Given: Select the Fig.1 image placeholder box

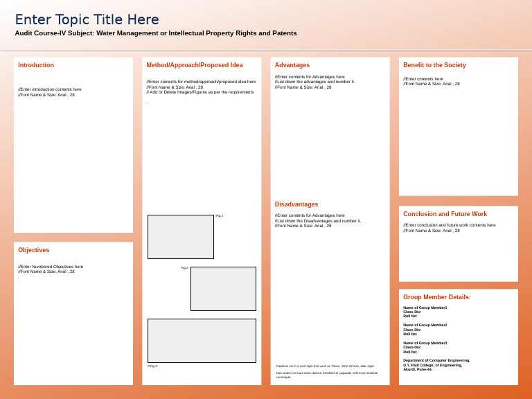Looking at the screenshot, I should pyautogui.click(x=181, y=237).
